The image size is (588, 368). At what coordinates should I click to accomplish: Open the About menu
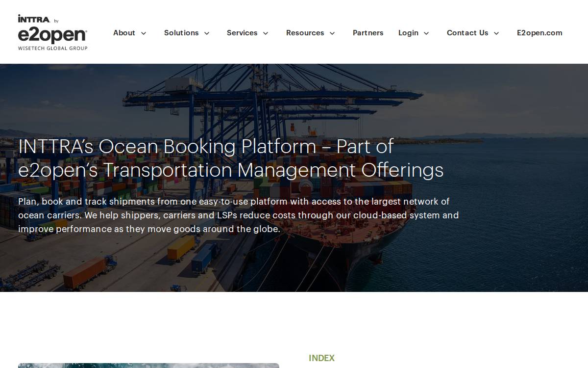(x=124, y=33)
